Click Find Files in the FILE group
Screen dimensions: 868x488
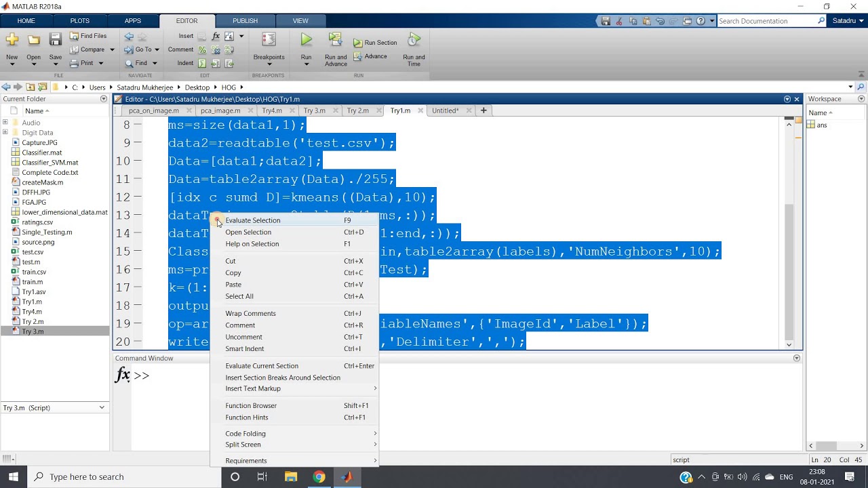click(x=88, y=36)
